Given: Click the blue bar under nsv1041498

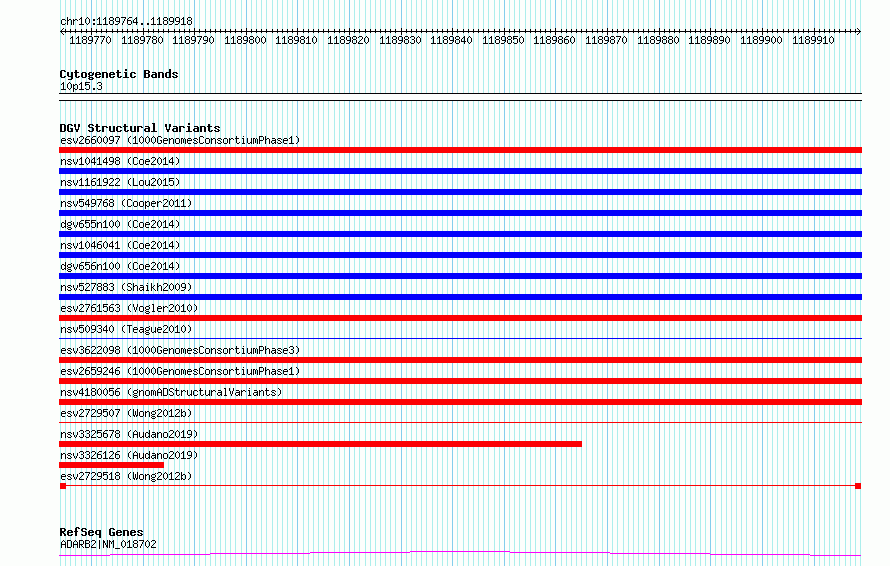Looking at the screenshot, I should [x=460, y=171].
